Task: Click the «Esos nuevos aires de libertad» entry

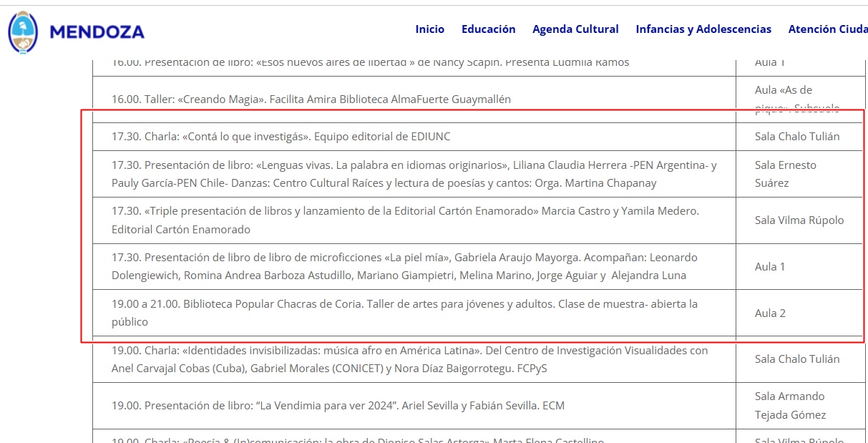Action: (x=370, y=63)
